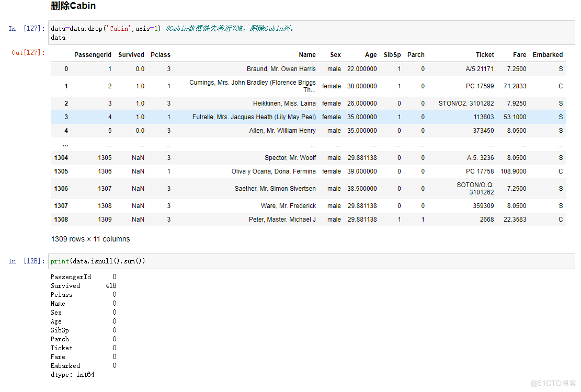Select name cell 'Oliva y Ocana, Dona. Fermina'

click(x=274, y=171)
